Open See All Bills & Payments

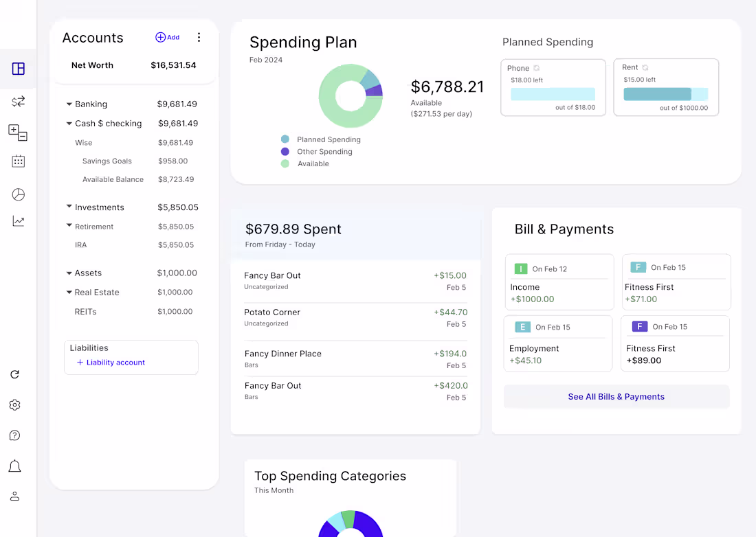[616, 396]
